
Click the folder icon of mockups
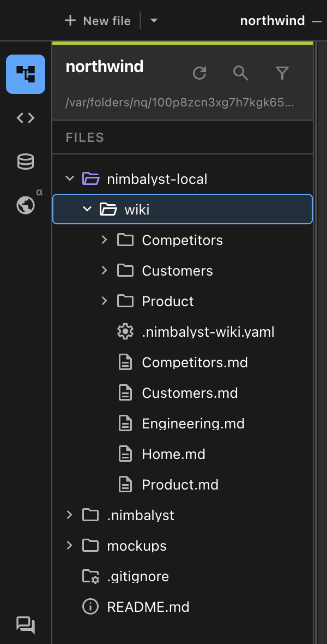pos(90,545)
